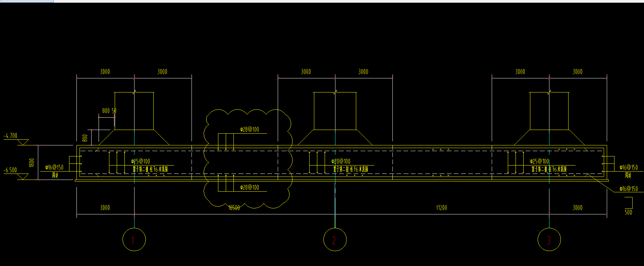Image resolution: width=644 pixels, height=266 pixels.
Task: Click the -6.500 elevation label
Action: (10, 170)
